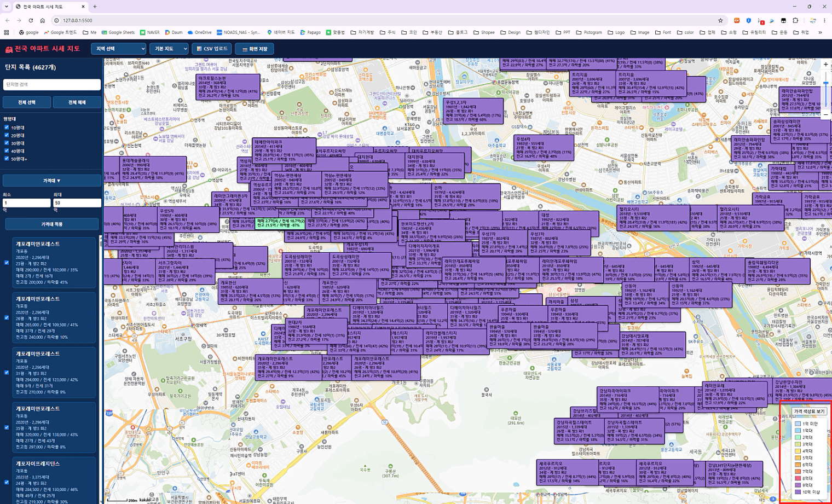The width and height of the screenshot is (832, 504).
Task: Open the Pictogram bookmark folder
Action: [588, 32]
